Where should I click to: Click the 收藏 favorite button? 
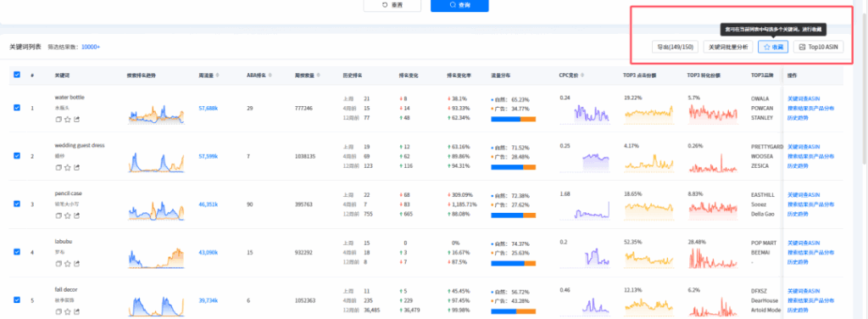pos(773,47)
